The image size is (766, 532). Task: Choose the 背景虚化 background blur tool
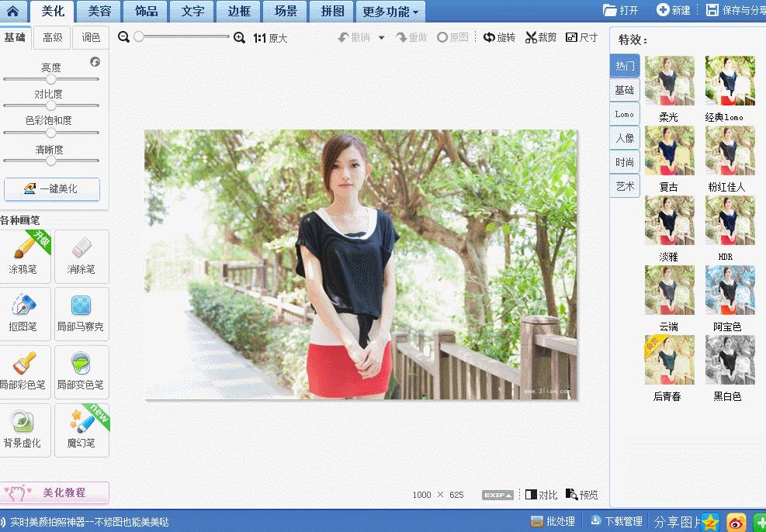(x=26, y=430)
